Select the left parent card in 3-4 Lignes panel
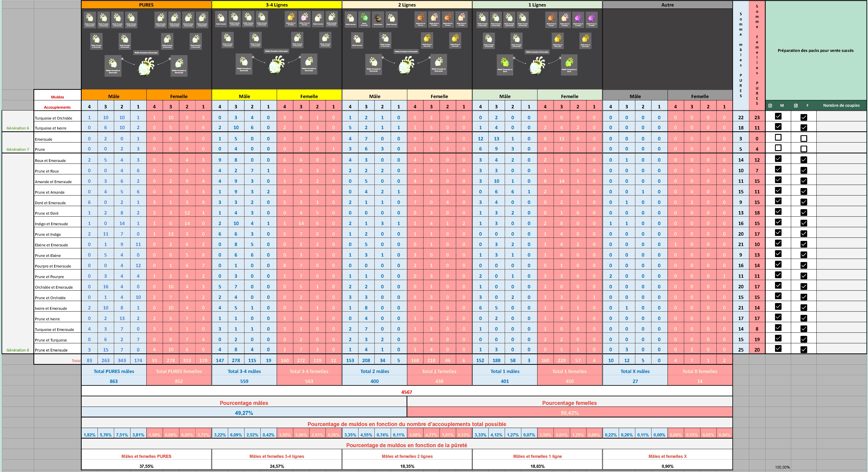Image resolution: width=868 pixels, height=472 pixels. click(x=244, y=64)
